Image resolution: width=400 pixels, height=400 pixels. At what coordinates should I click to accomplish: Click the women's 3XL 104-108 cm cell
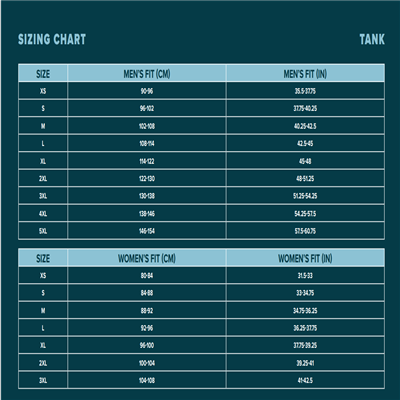click(147, 380)
